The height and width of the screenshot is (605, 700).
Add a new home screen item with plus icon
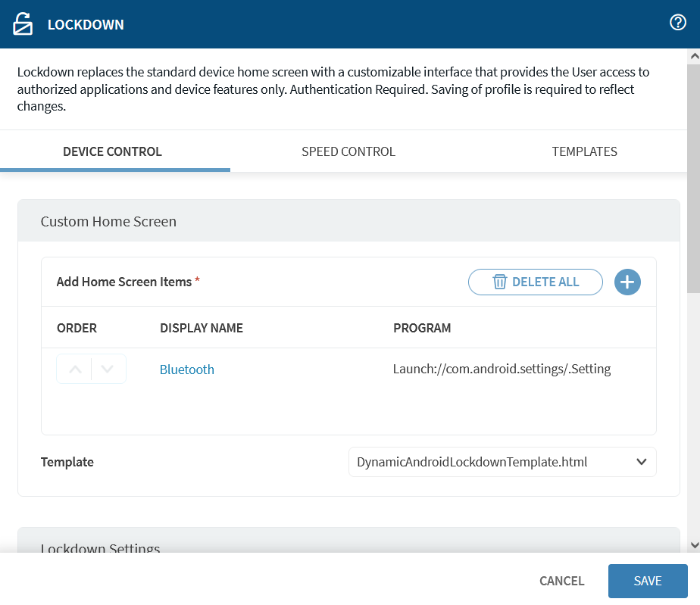pyautogui.click(x=627, y=282)
